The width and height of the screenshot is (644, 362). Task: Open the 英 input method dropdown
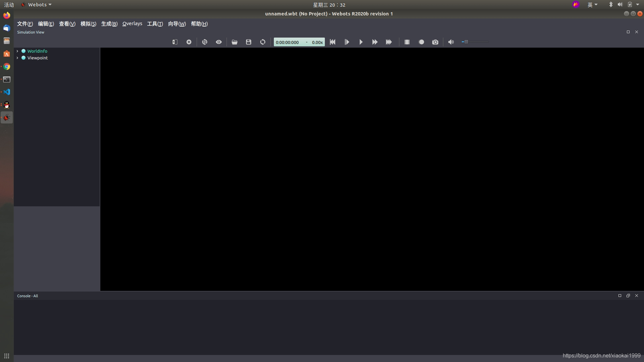click(x=592, y=5)
